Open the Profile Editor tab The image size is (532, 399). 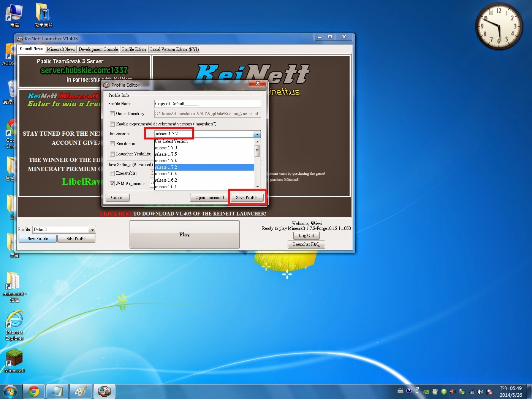(134, 49)
